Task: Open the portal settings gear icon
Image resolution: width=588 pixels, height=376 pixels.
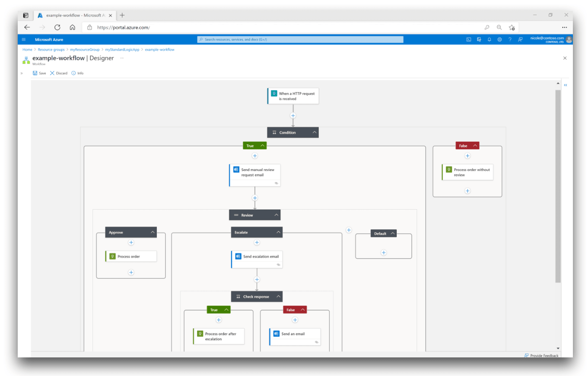Action: [x=499, y=39]
